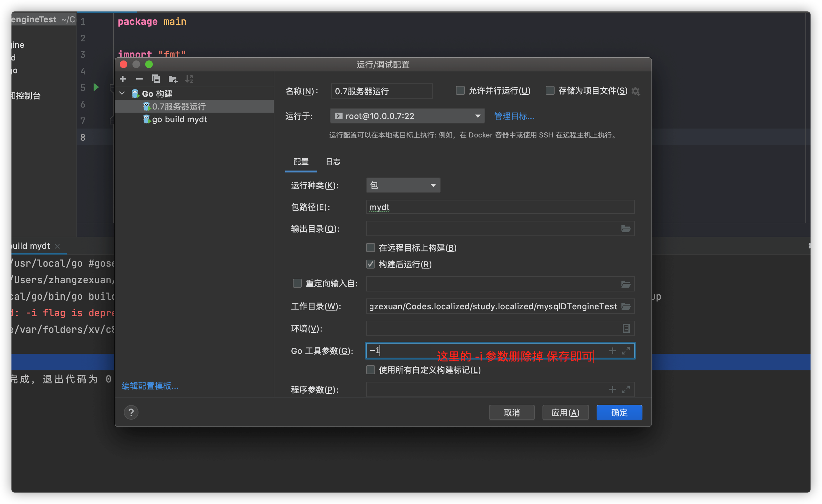Image resolution: width=822 pixels, height=504 pixels.
Task: Click into the package path mydt field
Action: coord(500,207)
